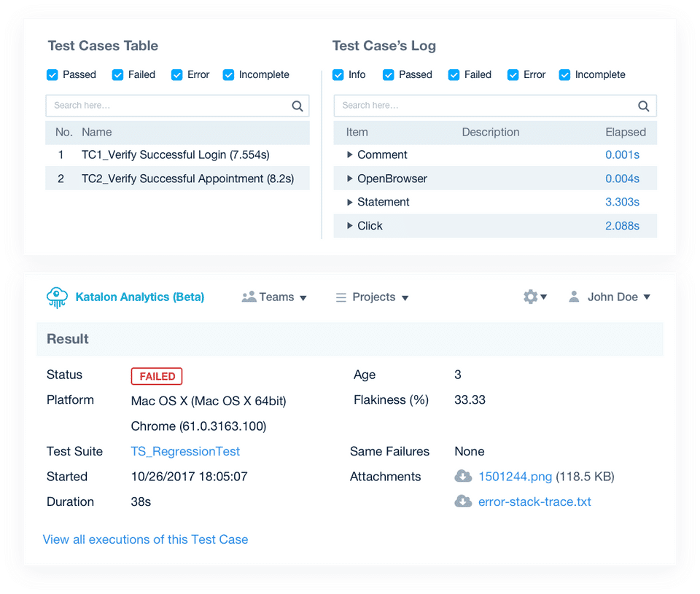
Task: Click the Result section header
Action: point(350,339)
